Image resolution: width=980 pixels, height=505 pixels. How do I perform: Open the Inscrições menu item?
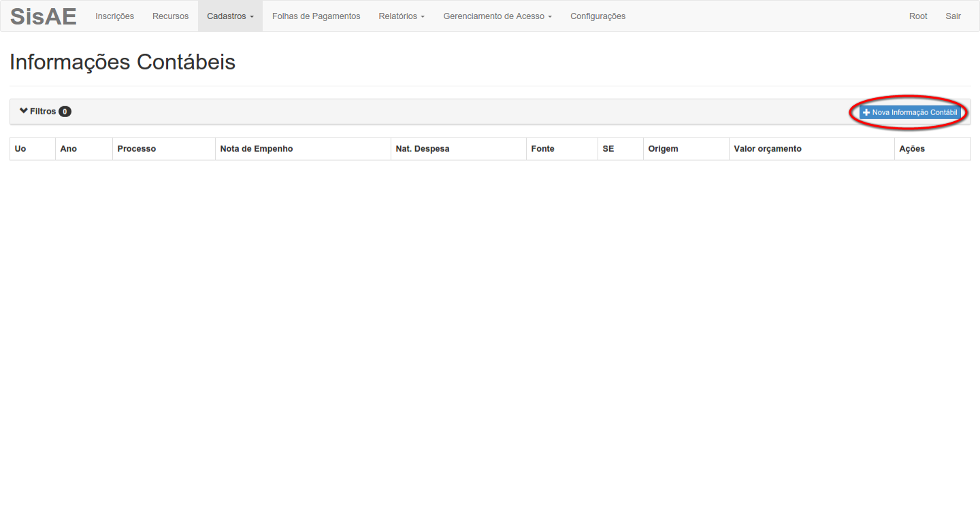point(115,16)
